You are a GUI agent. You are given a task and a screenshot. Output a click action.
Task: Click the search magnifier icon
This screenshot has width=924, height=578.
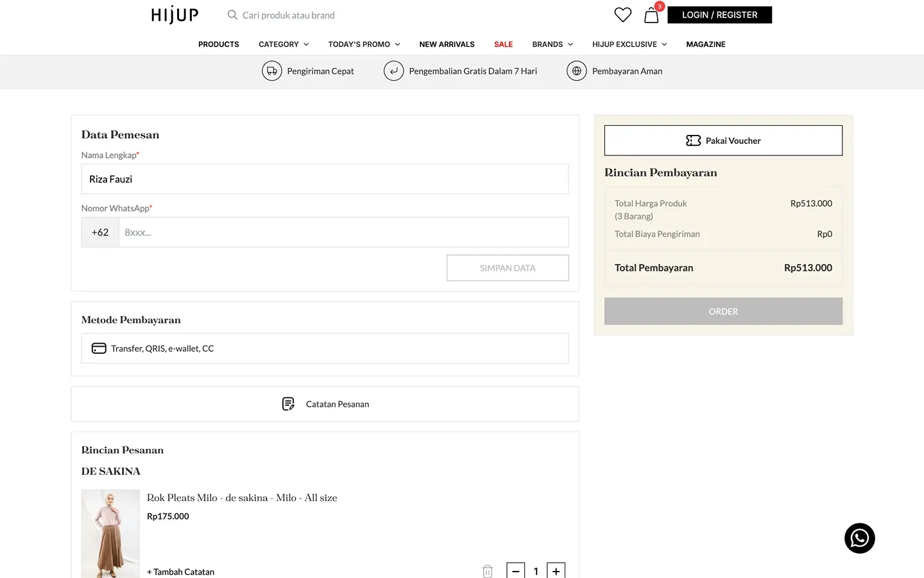coord(232,15)
